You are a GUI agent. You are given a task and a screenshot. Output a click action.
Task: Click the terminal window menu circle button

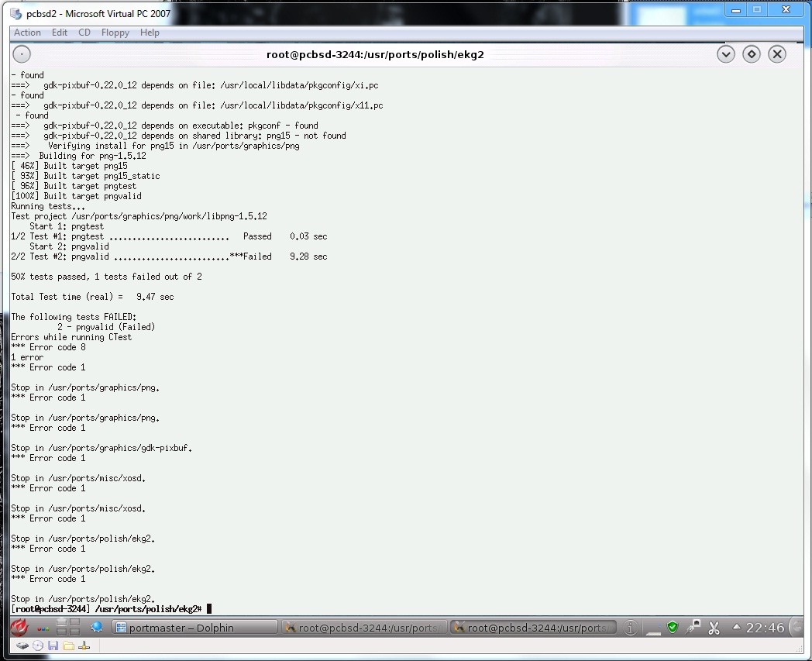coord(22,54)
